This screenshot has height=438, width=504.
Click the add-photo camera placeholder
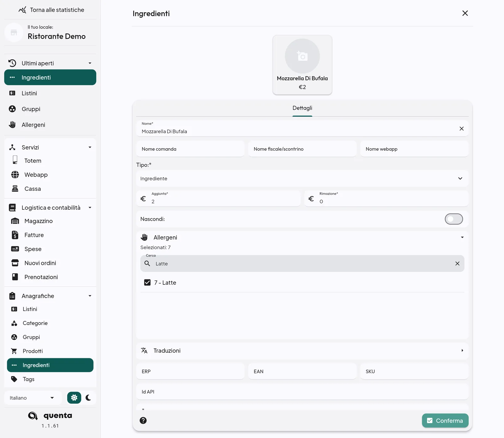click(x=302, y=56)
